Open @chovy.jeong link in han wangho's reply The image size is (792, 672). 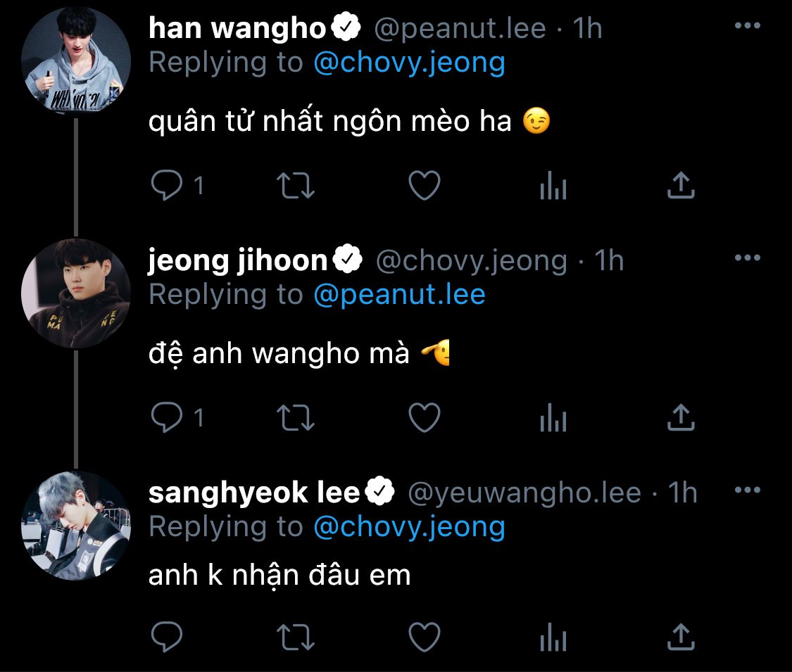(409, 63)
